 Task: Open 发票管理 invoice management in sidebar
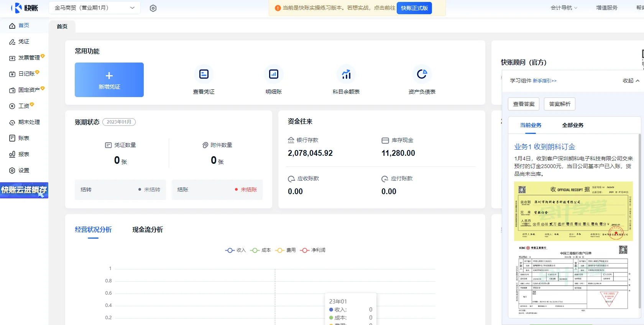tap(24, 58)
